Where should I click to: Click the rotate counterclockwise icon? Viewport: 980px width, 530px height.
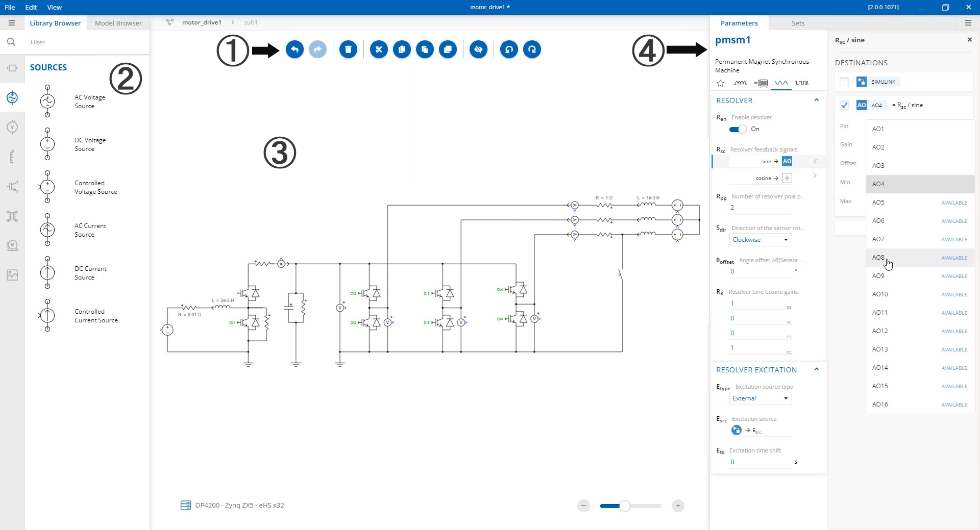click(x=509, y=49)
